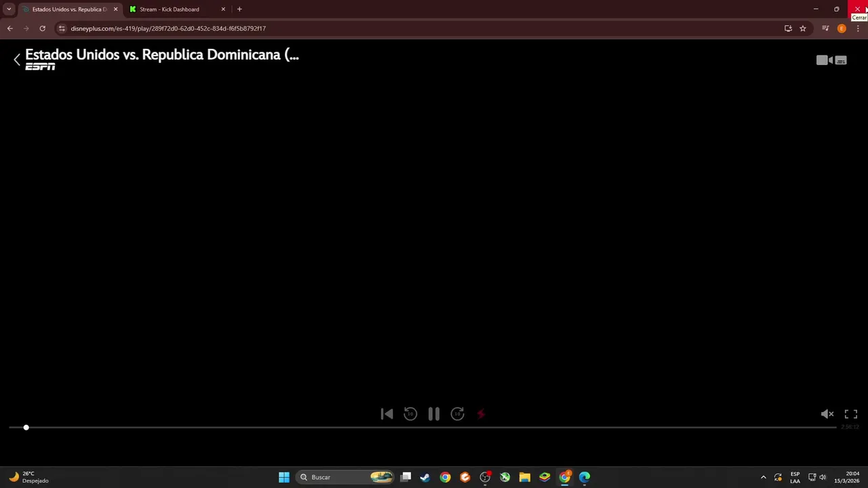Rewind the video ten seconds
This screenshot has width=868, height=488.
point(410,414)
